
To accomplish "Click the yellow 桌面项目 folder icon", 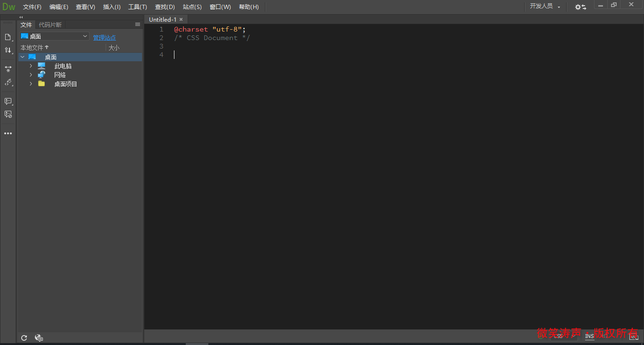I will coord(41,84).
